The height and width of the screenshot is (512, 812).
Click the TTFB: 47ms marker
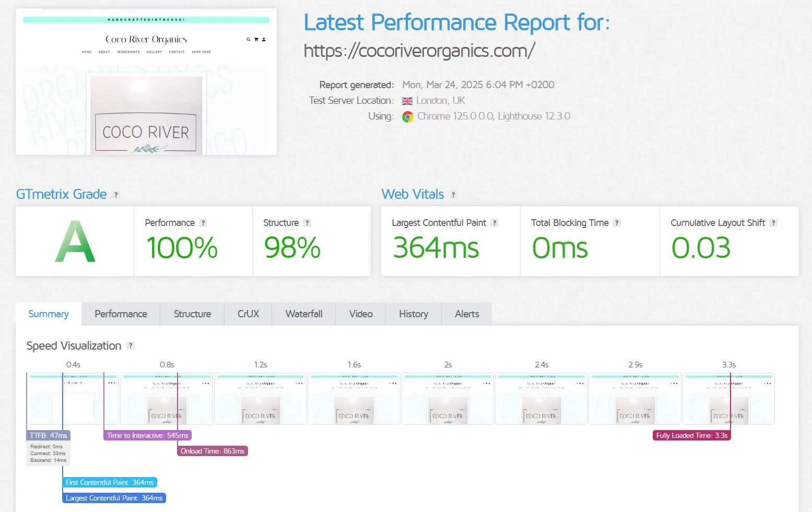click(x=48, y=435)
